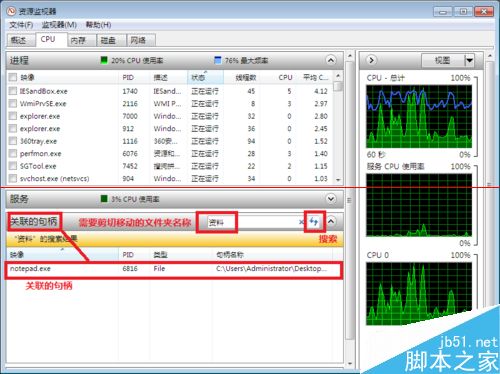The height and width of the screenshot is (374, 500).
Task: Click the refresh search icon in handles panel
Action: coord(314,221)
